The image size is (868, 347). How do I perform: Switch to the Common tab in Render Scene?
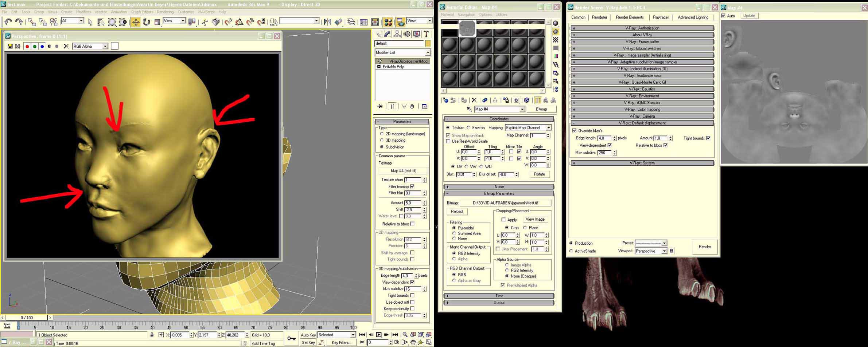coord(578,17)
